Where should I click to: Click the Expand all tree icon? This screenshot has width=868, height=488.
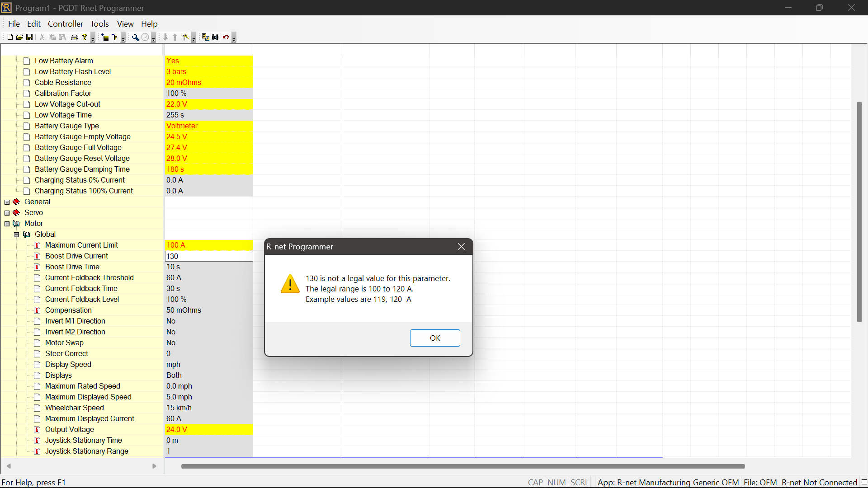105,37
